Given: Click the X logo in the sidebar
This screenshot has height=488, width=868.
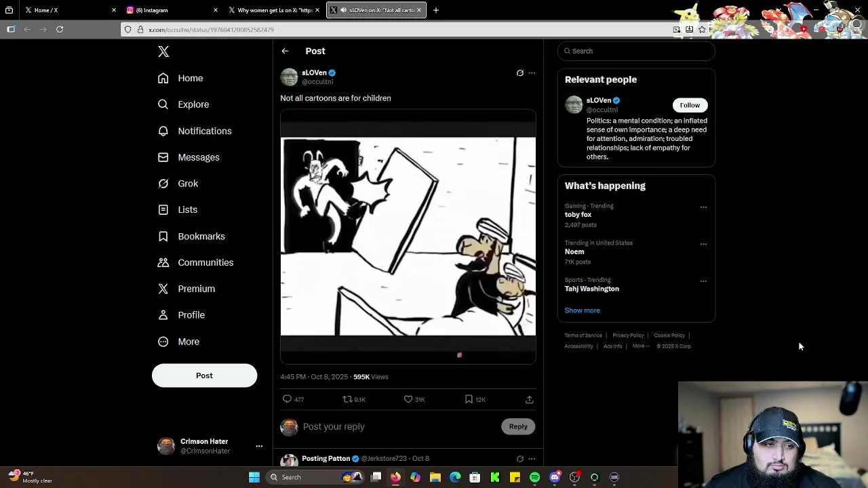Looking at the screenshot, I should point(163,52).
